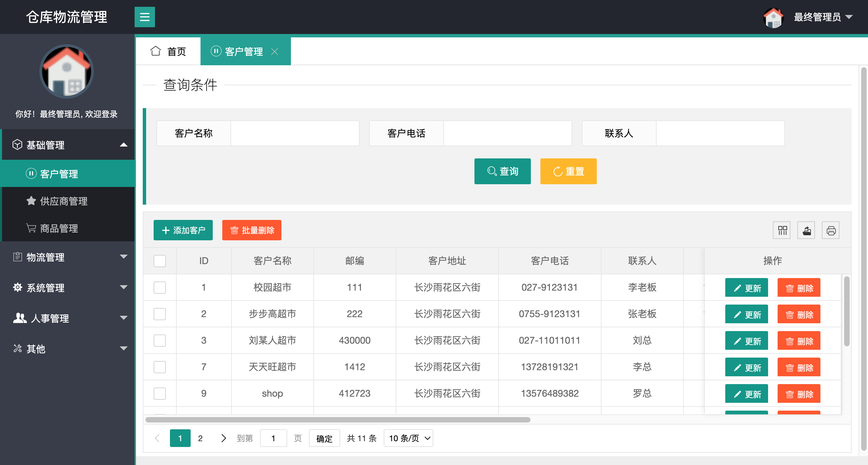Open 客户管理 in the sidebar
This screenshot has height=465, width=868.
coord(68,174)
